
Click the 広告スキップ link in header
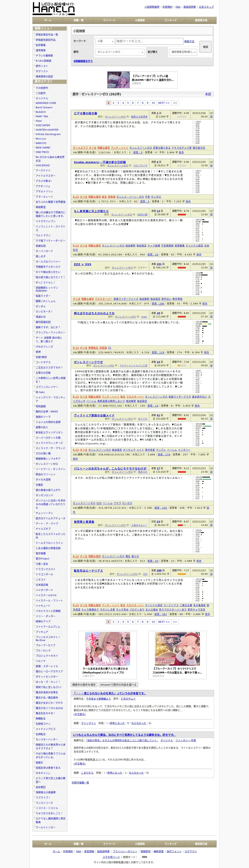(206, 7)
